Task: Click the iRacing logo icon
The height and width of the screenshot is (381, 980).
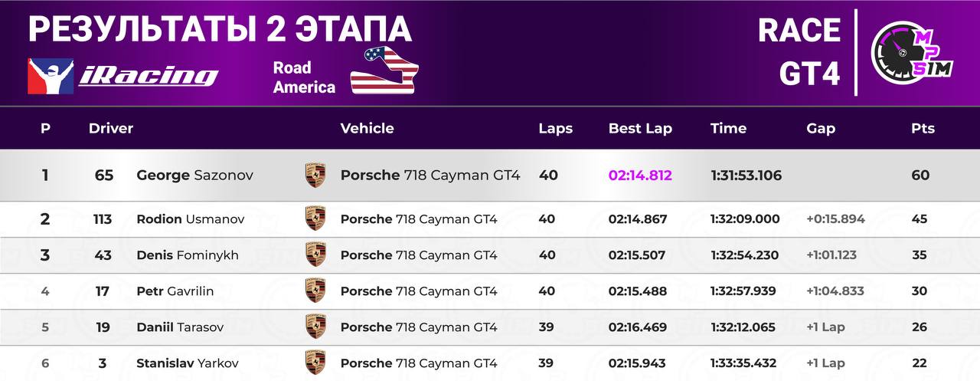Action: point(51,77)
